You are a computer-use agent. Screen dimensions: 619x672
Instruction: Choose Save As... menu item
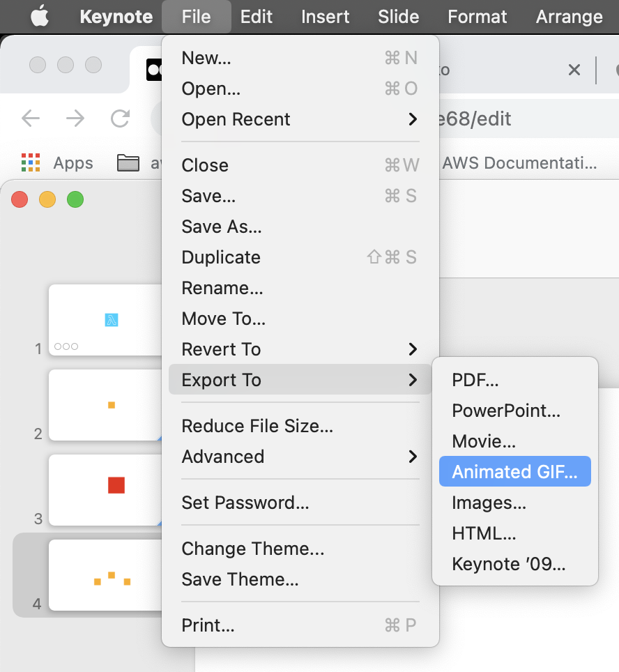pos(300,227)
